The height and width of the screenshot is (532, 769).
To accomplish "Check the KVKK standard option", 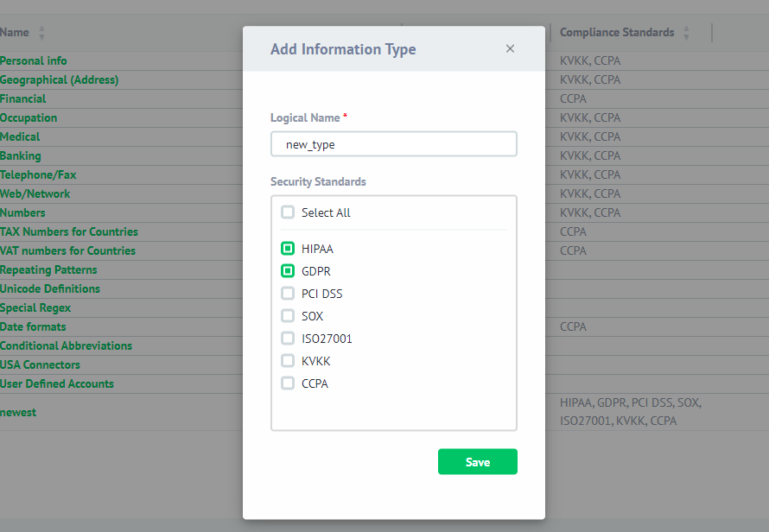I will [288, 361].
